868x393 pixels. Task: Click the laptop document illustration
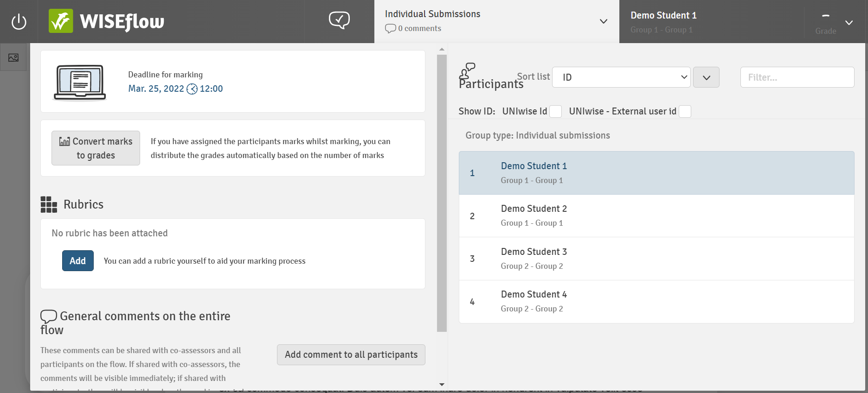click(80, 82)
